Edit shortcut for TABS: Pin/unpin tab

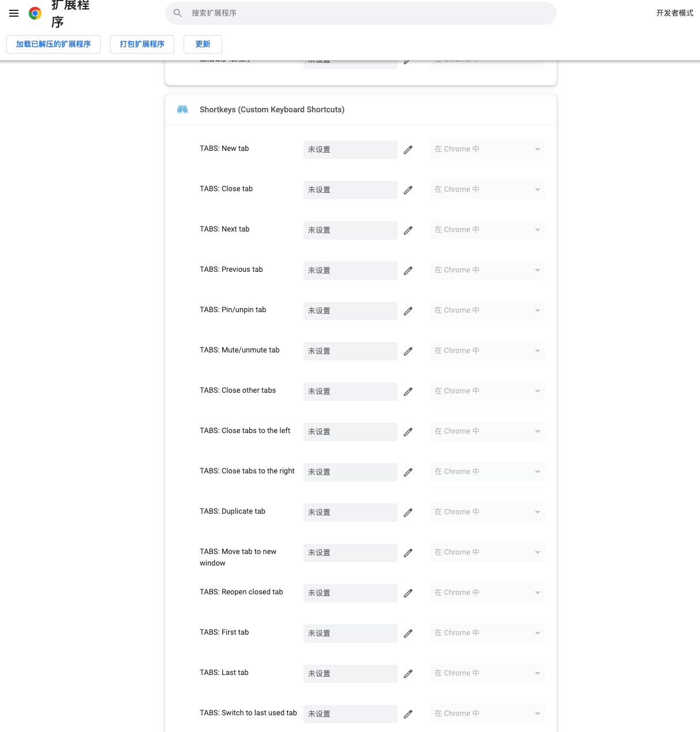(408, 311)
